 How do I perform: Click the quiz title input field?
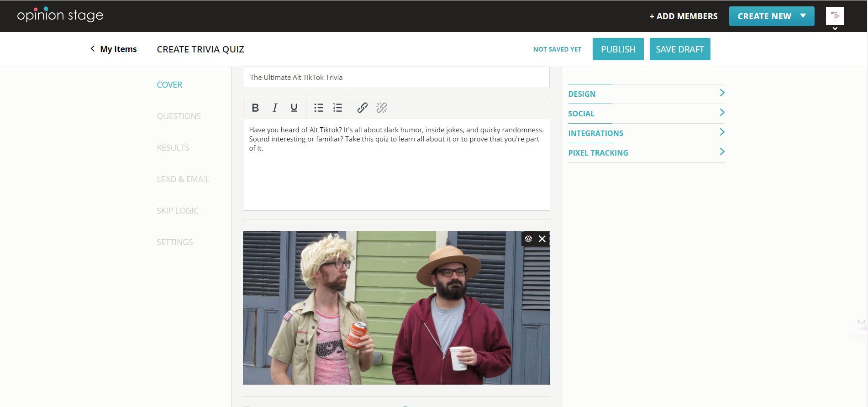pos(396,78)
